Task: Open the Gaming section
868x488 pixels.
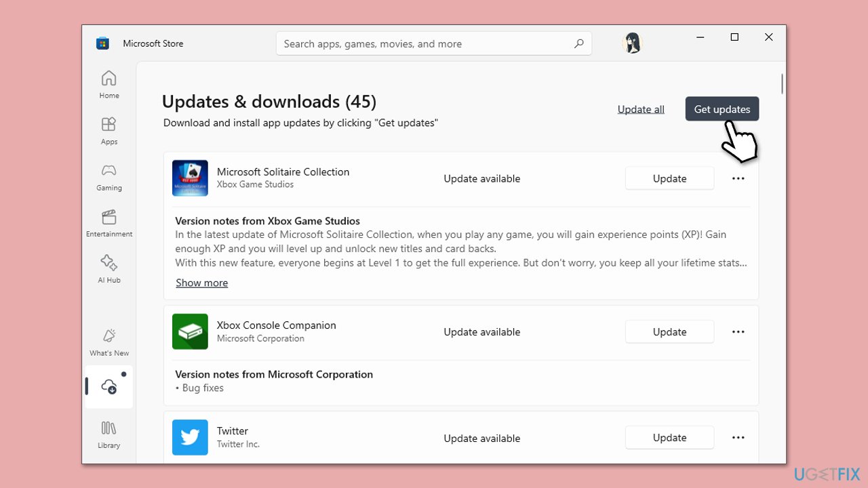Action: tap(108, 177)
